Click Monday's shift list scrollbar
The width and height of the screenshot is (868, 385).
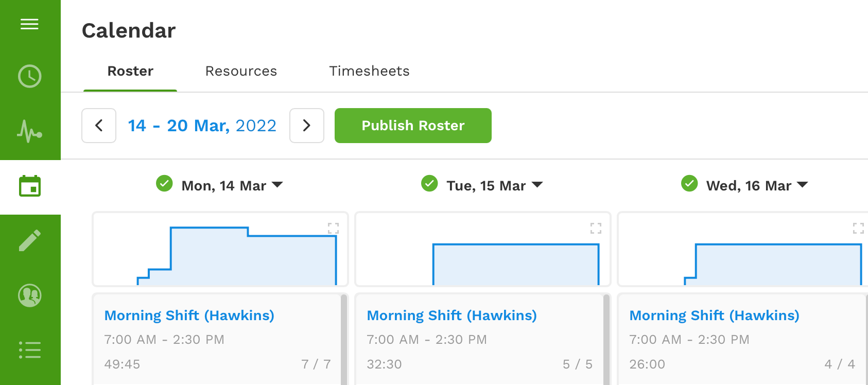[344, 339]
